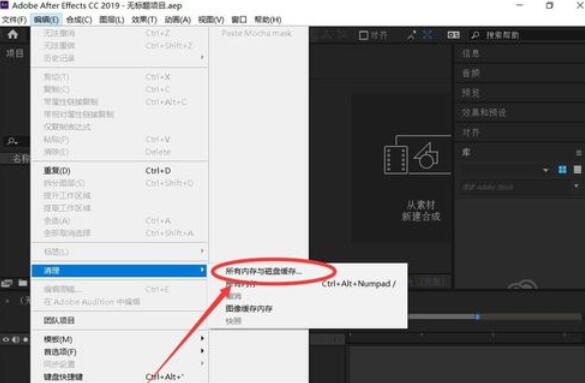Click 从素材新建合成 button
The height and width of the screenshot is (383, 585).
421,211
